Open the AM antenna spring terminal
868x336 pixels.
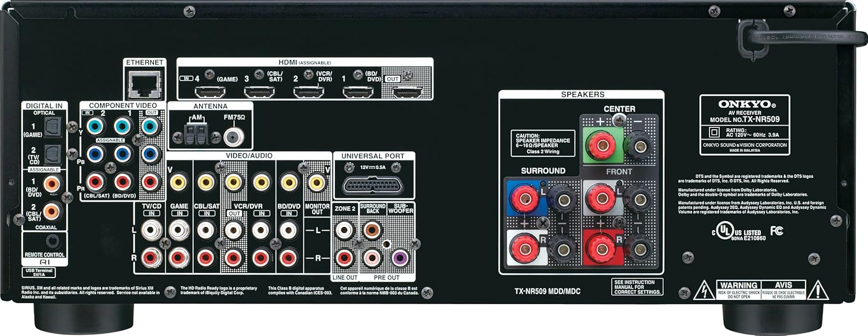click(x=196, y=133)
